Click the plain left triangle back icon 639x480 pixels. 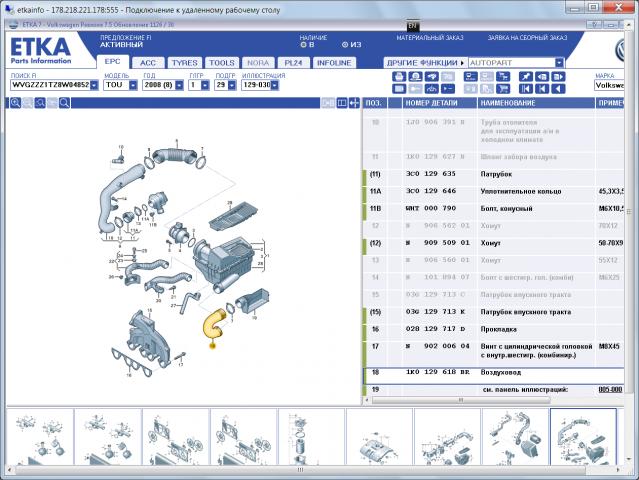click(558, 88)
